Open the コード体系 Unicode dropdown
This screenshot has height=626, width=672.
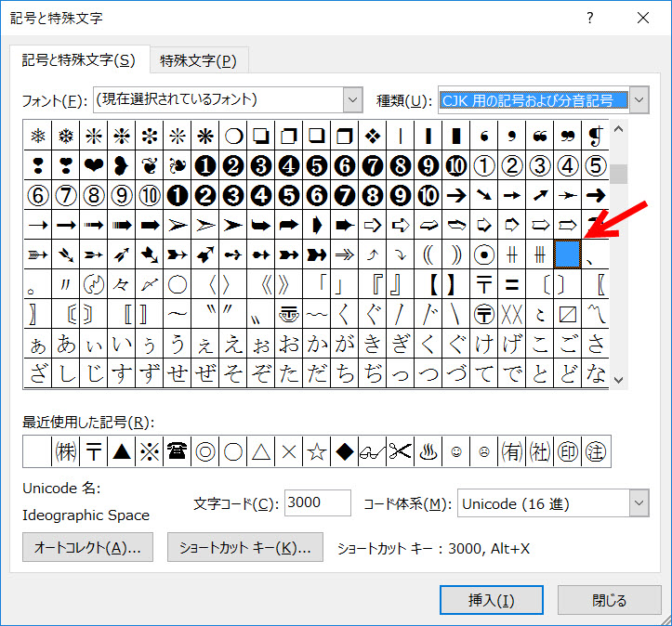[x=639, y=502]
